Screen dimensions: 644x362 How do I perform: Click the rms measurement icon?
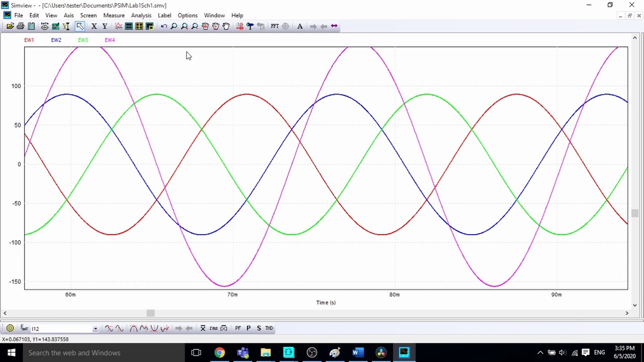[x=213, y=328]
